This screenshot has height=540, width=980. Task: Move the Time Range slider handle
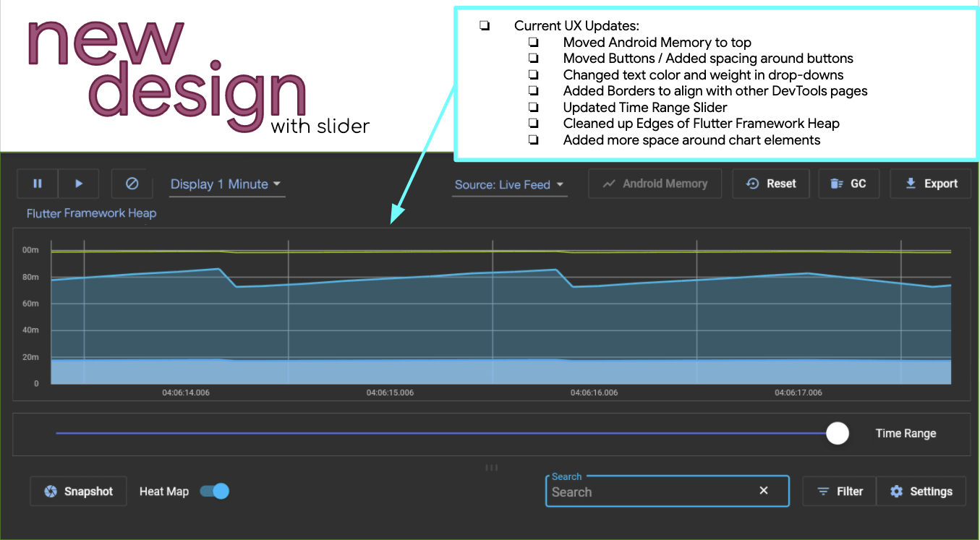click(837, 433)
